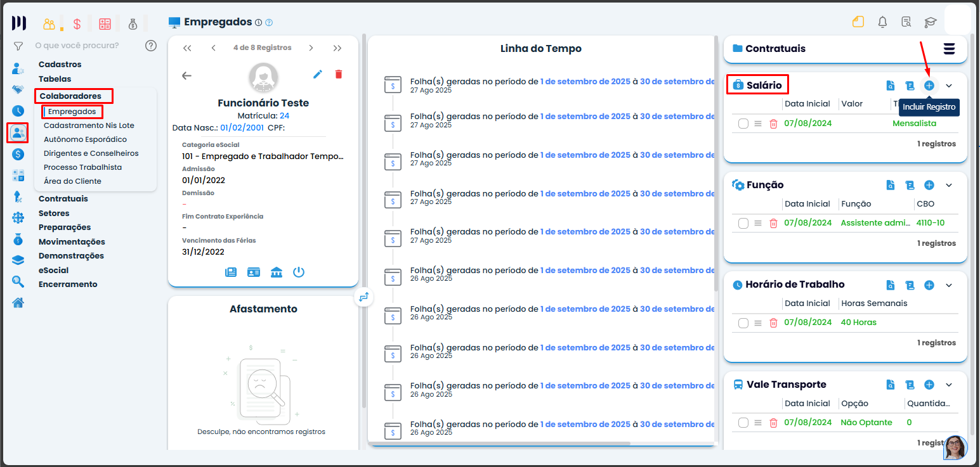Viewport: 980px width, 467px height.
Task: Open the handshake icon in the left sidebar
Action: pyautogui.click(x=18, y=89)
